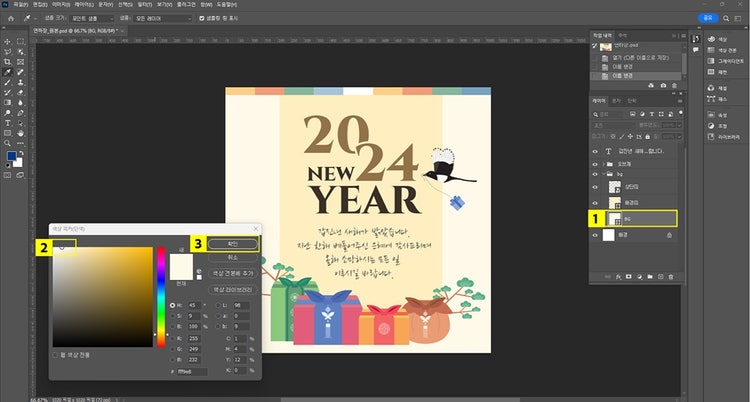Expand the collapsed object group folder

click(x=604, y=164)
